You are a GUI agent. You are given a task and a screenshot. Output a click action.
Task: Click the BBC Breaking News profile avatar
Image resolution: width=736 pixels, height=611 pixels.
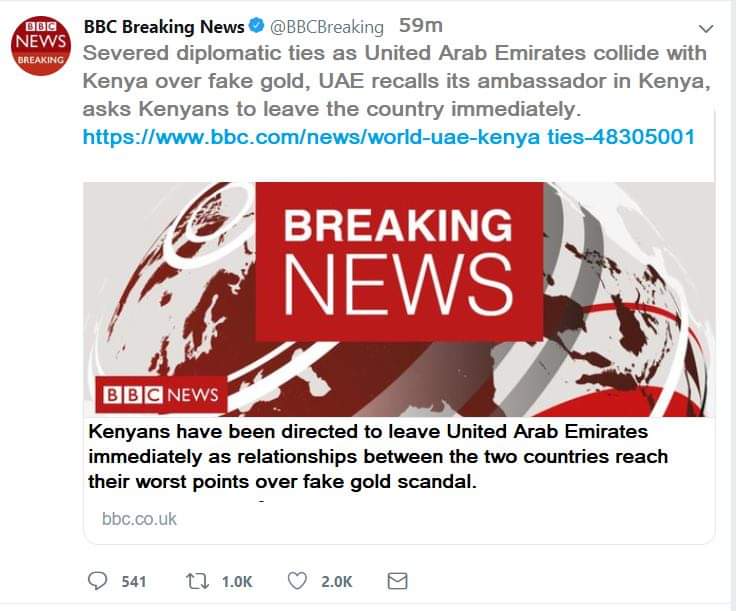40,45
